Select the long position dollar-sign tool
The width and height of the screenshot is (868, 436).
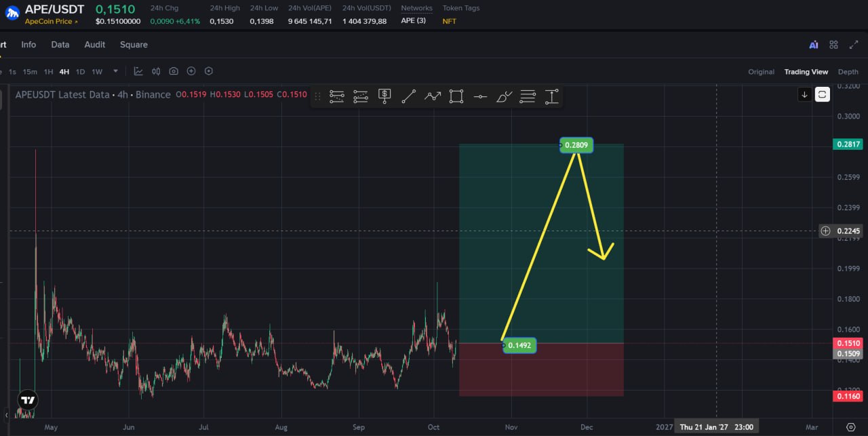[384, 97]
